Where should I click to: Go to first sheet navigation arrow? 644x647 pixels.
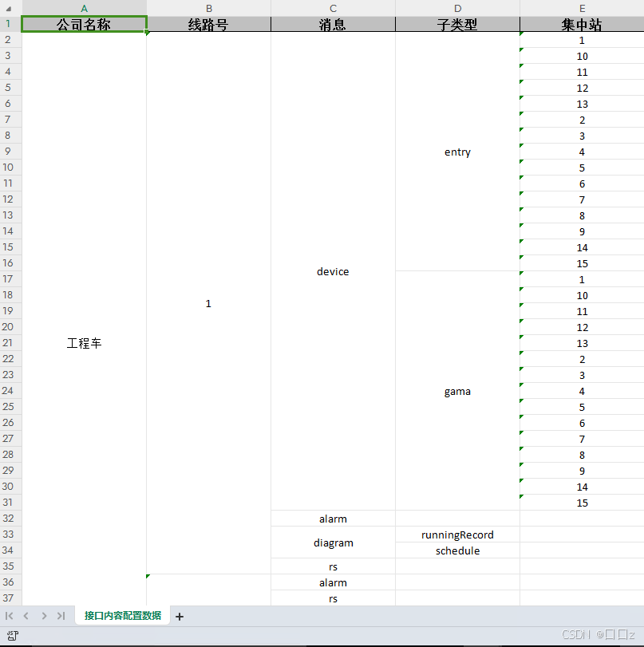[x=9, y=616]
